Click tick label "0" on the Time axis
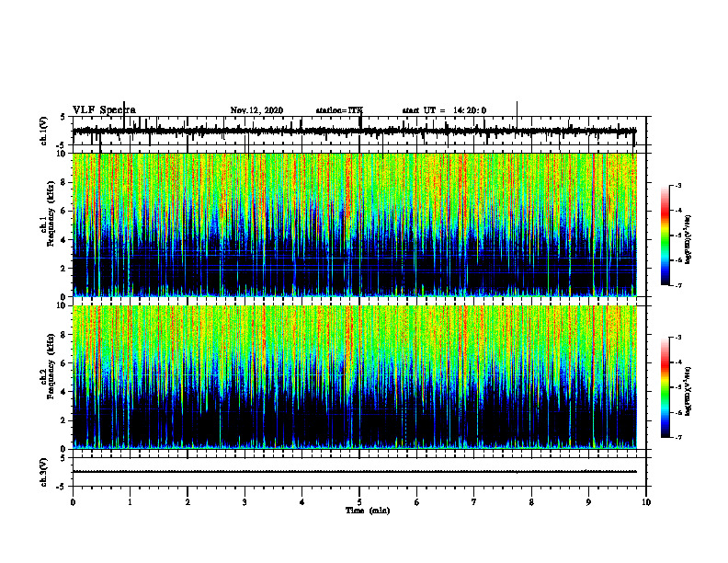 coord(73,502)
